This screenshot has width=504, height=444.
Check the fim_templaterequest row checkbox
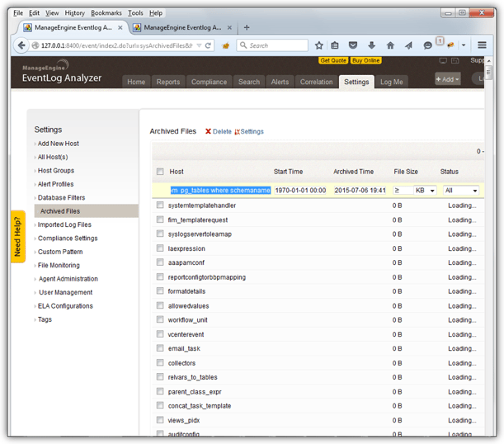coord(160,220)
